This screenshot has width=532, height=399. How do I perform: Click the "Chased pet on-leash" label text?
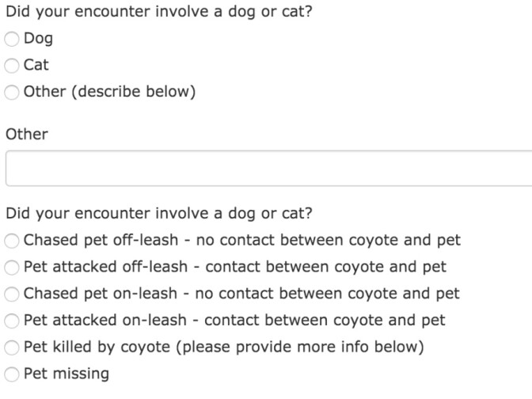241,294
